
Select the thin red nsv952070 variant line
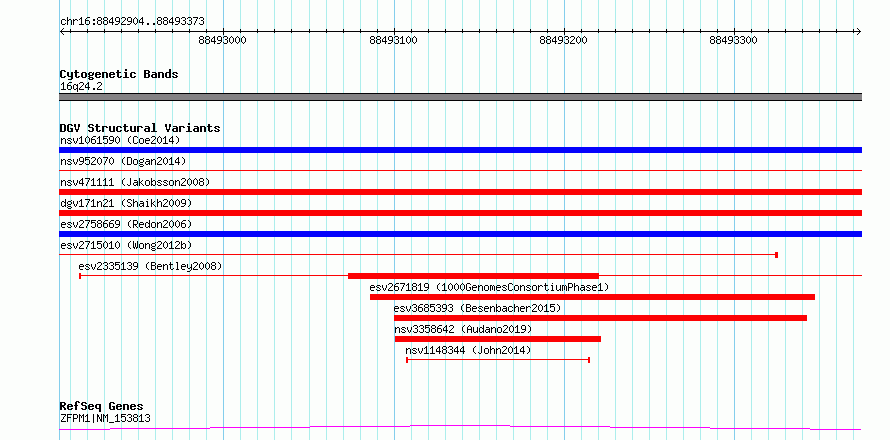click(460, 170)
